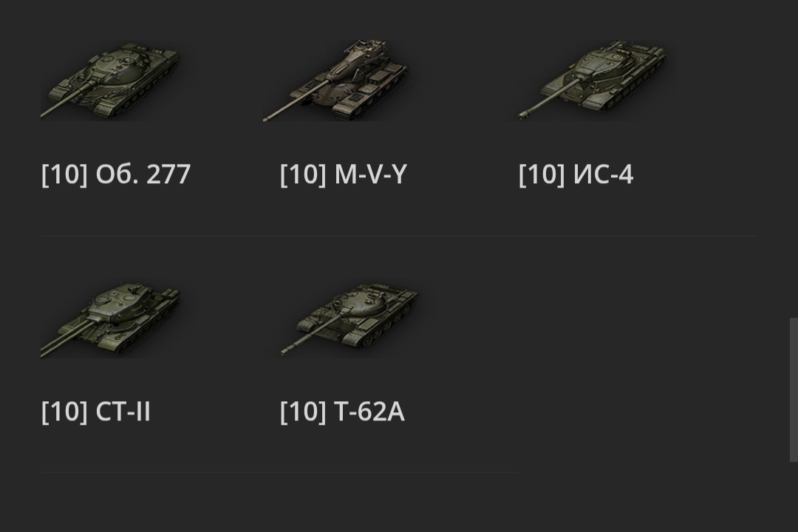This screenshot has width=798, height=532.
Task: Click the Об. 277 tank image
Action: coord(111,80)
